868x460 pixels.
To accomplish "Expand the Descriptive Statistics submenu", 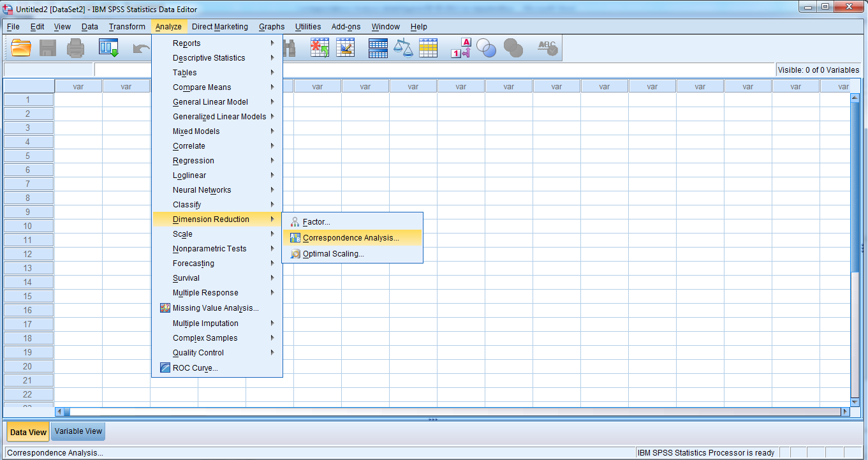I will coord(217,58).
